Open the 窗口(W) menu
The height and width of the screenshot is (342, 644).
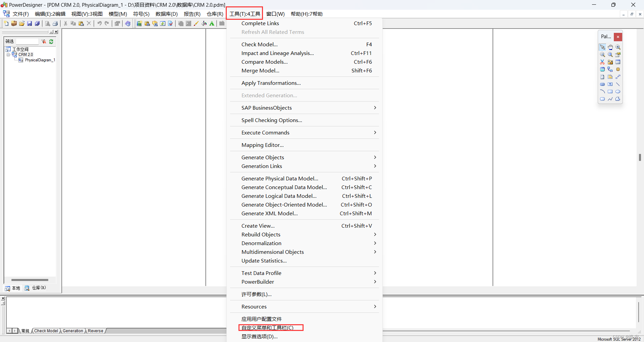tap(275, 14)
